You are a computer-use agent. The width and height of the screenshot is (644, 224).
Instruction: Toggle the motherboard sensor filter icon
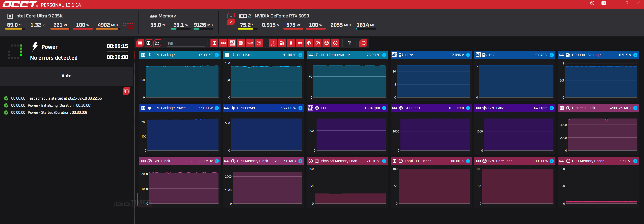[x=232, y=43]
